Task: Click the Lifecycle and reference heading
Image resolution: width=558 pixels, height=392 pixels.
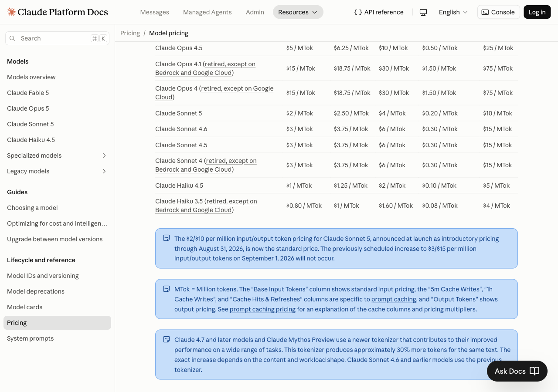Action: [41, 260]
